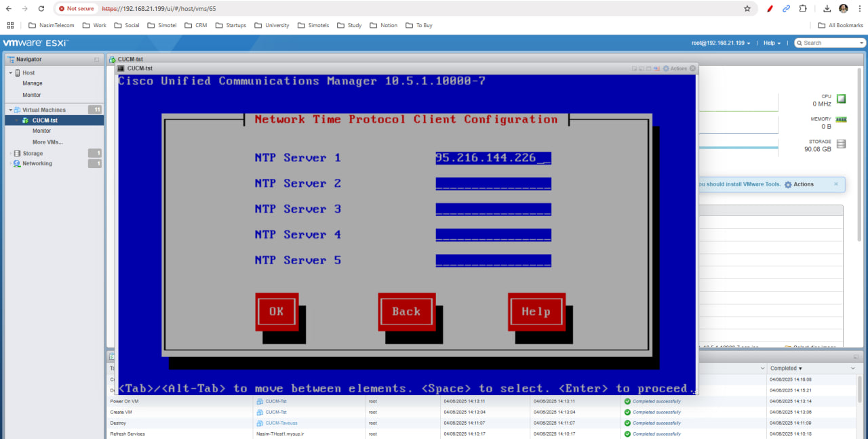Click OK in the NTP configuration dialog

click(x=277, y=312)
